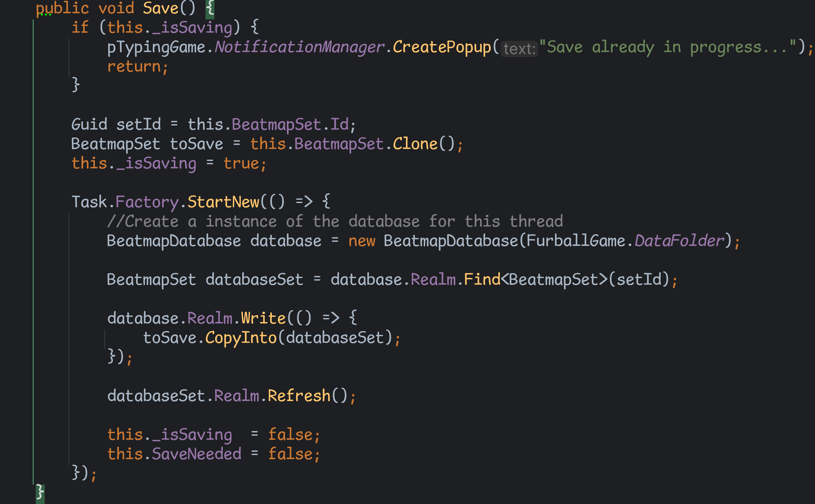Click StartNew on the Task.Factory line
The height and width of the screenshot is (504, 815).
click(x=223, y=202)
